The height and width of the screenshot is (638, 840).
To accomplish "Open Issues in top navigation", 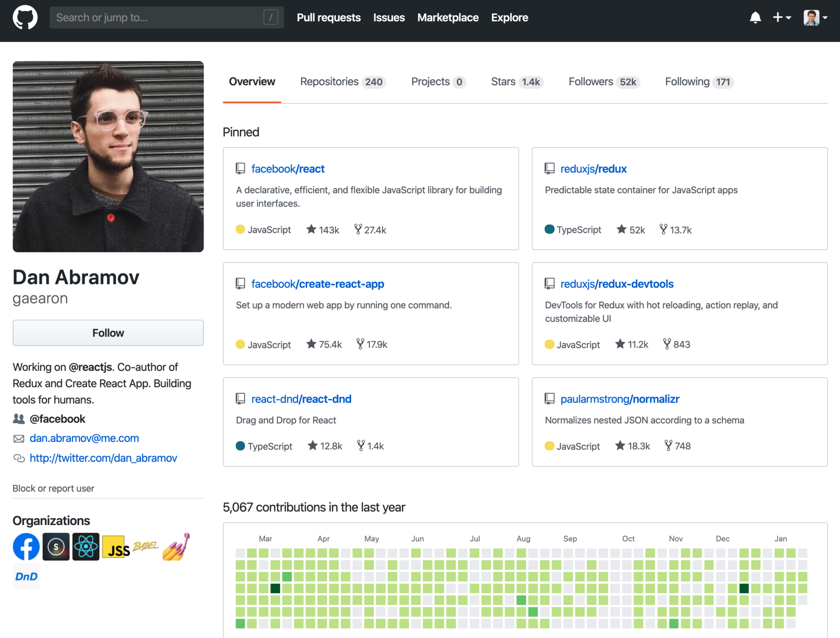I will click(389, 17).
